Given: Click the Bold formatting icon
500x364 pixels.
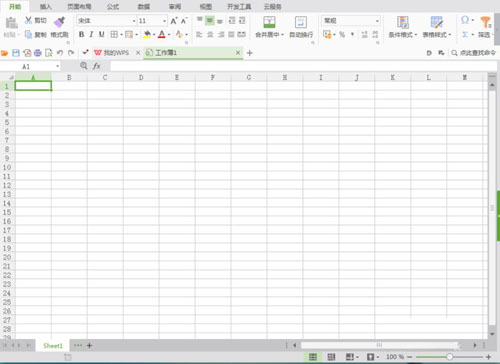Looking at the screenshot, I should pyautogui.click(x=81, y=34).
